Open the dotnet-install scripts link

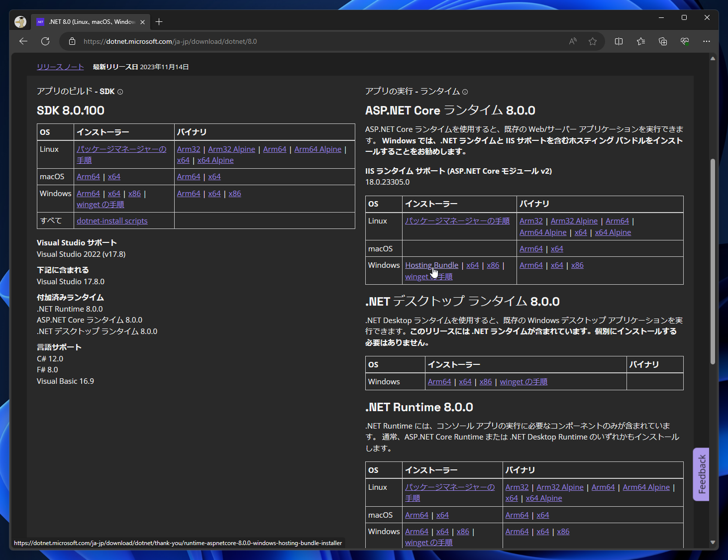tap(112, 221)
